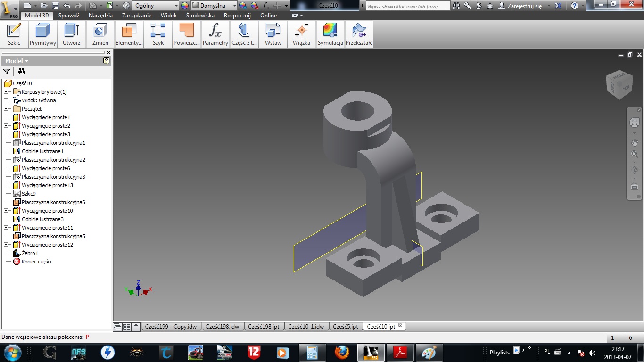The image size is (644, 362).
Task: Open the Parametry fx panel
Action: (x=215, y=34)
